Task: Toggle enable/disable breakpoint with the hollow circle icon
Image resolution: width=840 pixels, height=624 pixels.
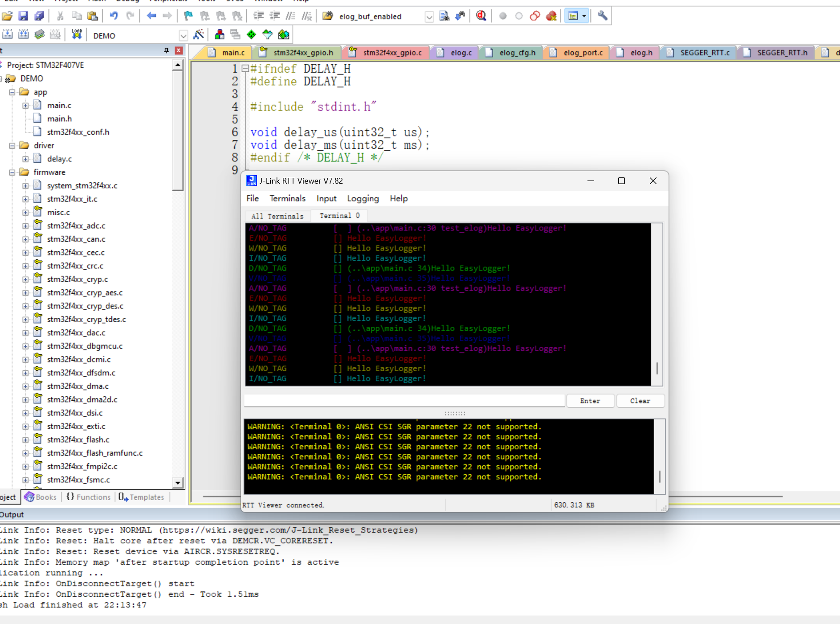Action: pos(519,16)
